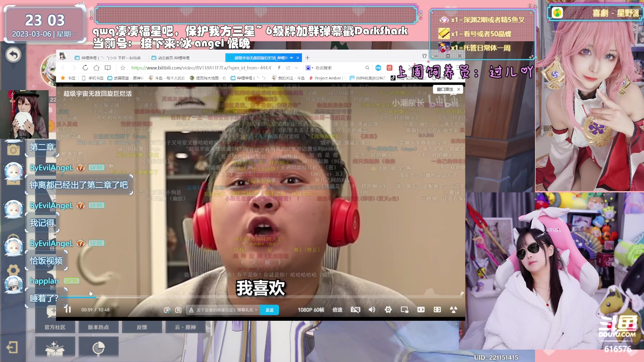Close the active video browser tab
Viewport: 644px width, 362px height.
point(298,58)
